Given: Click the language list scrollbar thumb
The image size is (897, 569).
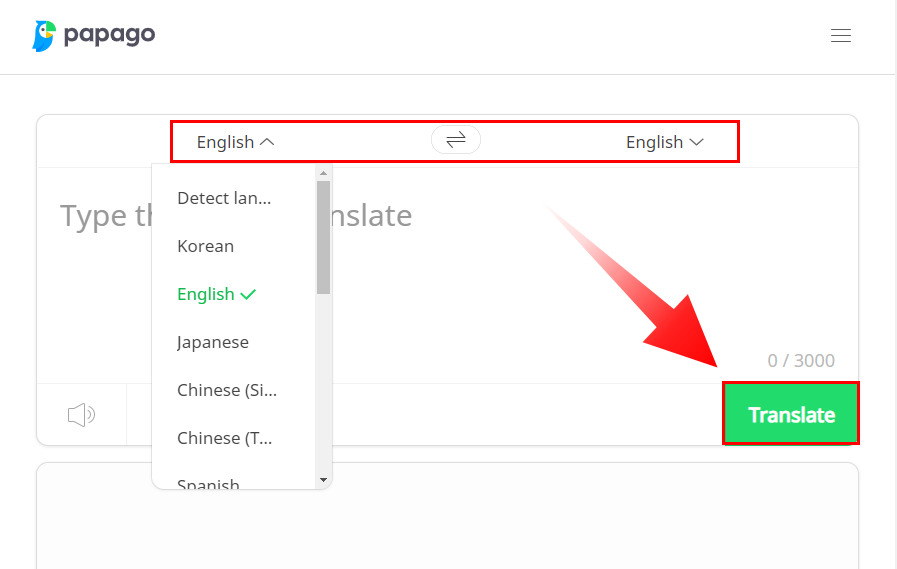Looking at the screenshot, I should [x=323, y=237].
